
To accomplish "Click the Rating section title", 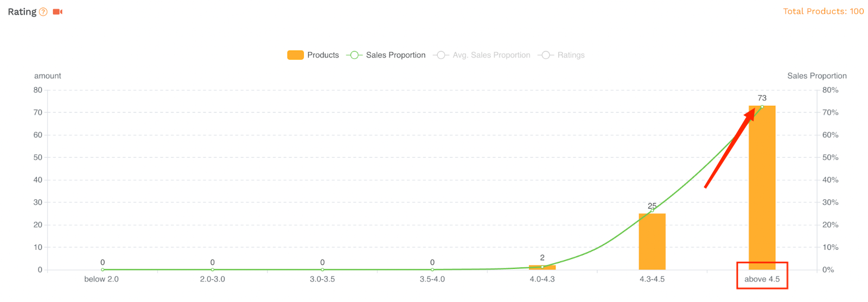I will click(22, 12).
